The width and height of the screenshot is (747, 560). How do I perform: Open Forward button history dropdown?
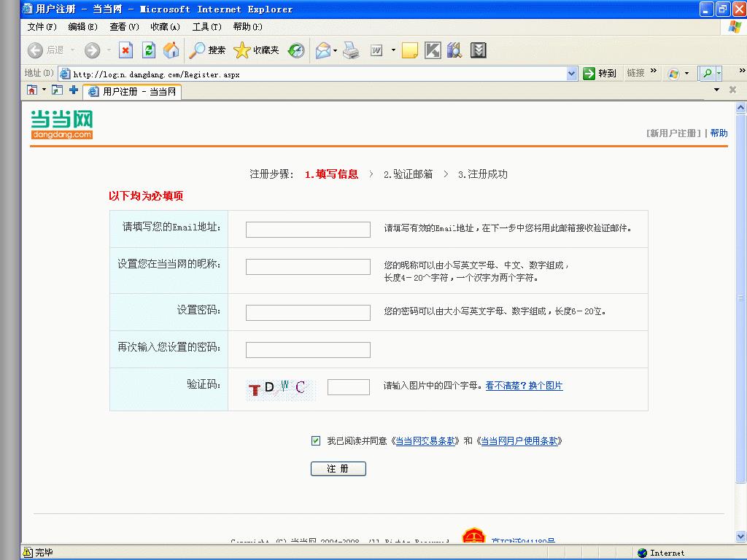(x=109, y=50)
